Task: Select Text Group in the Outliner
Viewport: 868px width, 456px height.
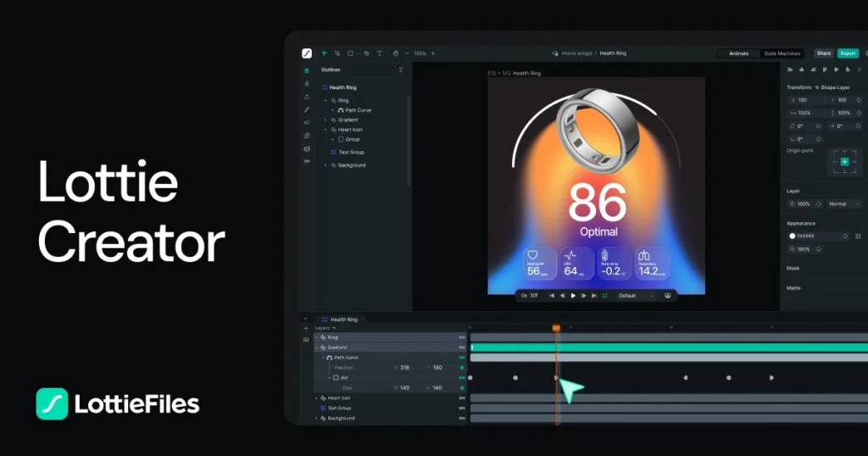Action: tap(352, 153)
